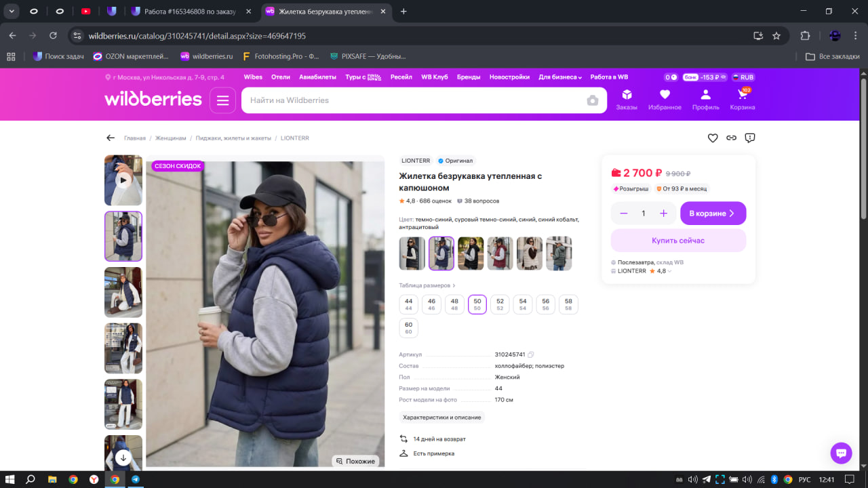This screenshot has height=488, width=868.
Task: Select size 52
Action: pos(500,304)
